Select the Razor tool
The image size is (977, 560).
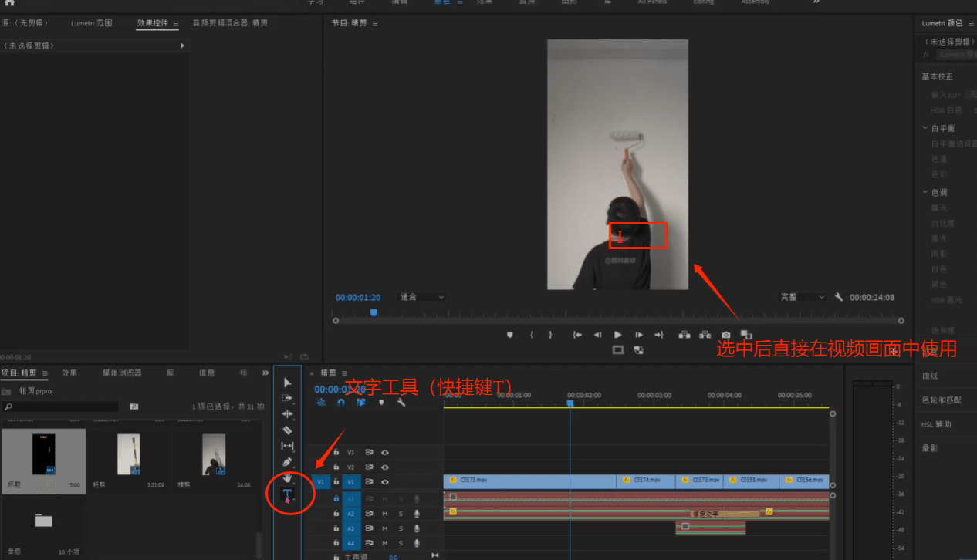pyautogui.click(x=287, y=430)
